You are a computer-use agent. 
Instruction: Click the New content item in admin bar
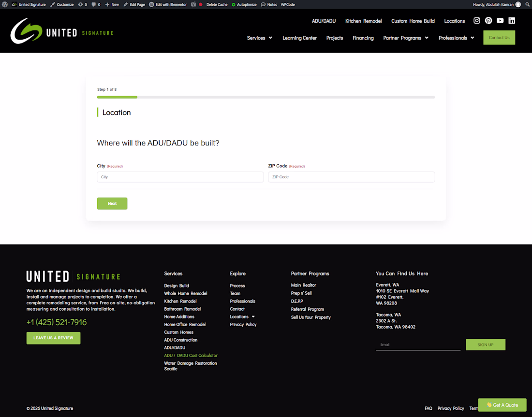point(112,4)
